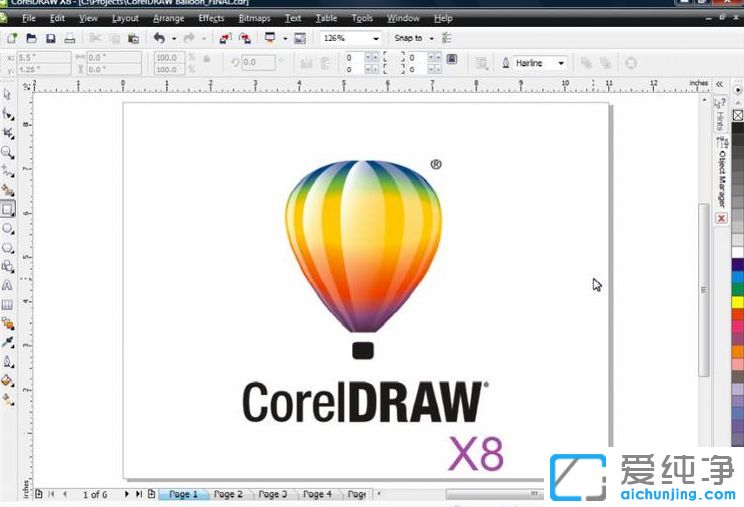This screenshot has width=744, height=507.
Task: Click the Import icon
Action: (x=225, y=38)
